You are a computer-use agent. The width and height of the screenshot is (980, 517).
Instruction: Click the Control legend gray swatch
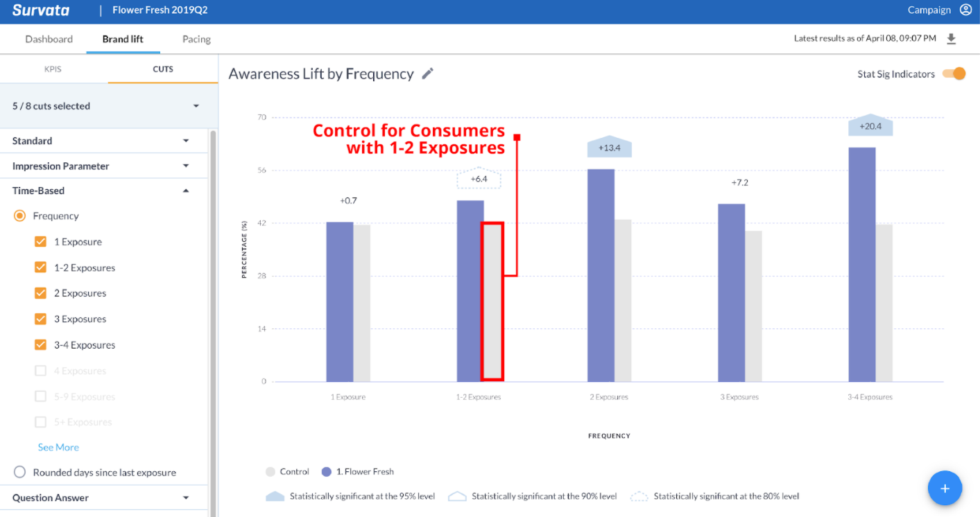click(x=270, y=471)
